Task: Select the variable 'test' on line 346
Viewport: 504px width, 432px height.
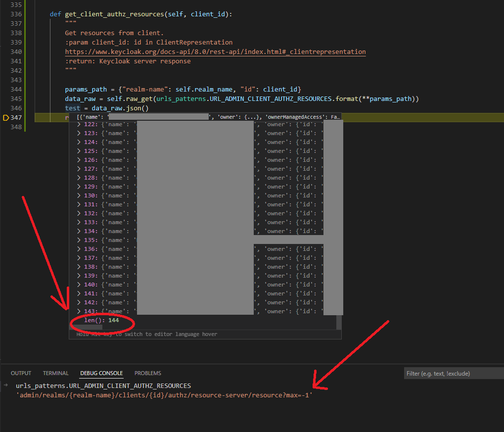Action: (x=72, y=107)
